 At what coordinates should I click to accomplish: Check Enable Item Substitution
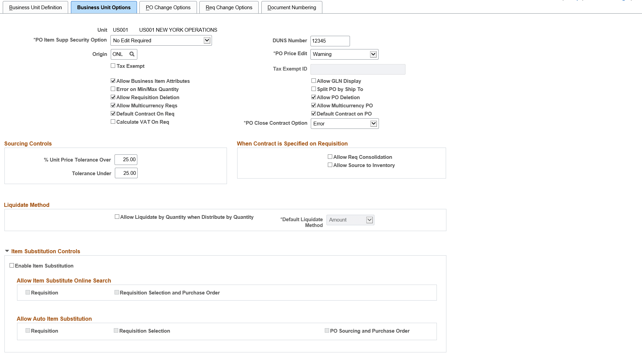[x=12, y=265]
